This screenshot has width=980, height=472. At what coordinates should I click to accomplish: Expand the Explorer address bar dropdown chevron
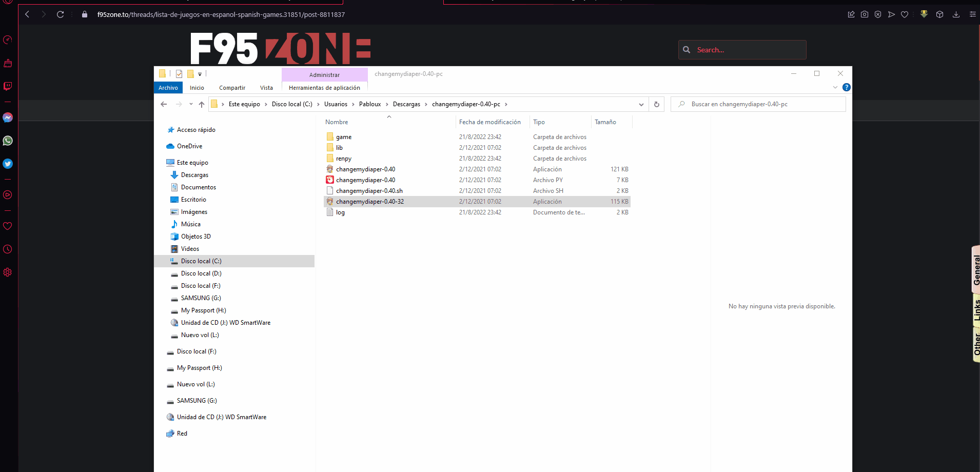[x=641, y=104]
